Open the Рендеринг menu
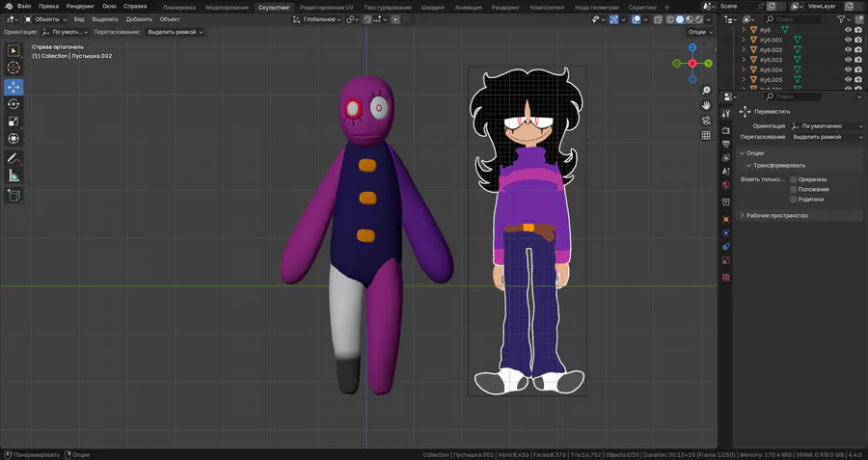Screen dimensions: 868x460 click(x=80, y=7)
